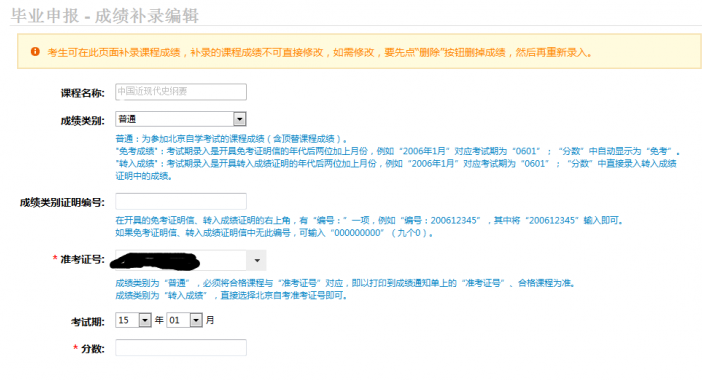The image size is (702, 380).
Task: Click the 毕业申报 - 成绩补录编辑 page heading
Action: [105, 16]
